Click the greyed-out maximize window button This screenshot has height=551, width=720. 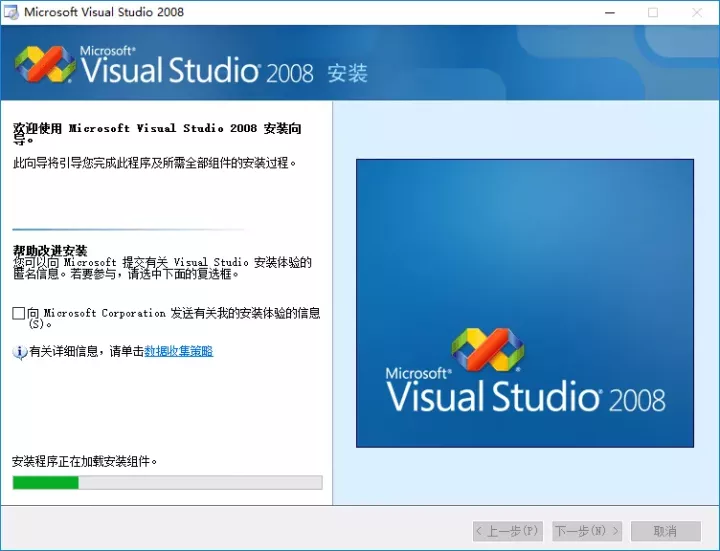(x=653, y=13)
